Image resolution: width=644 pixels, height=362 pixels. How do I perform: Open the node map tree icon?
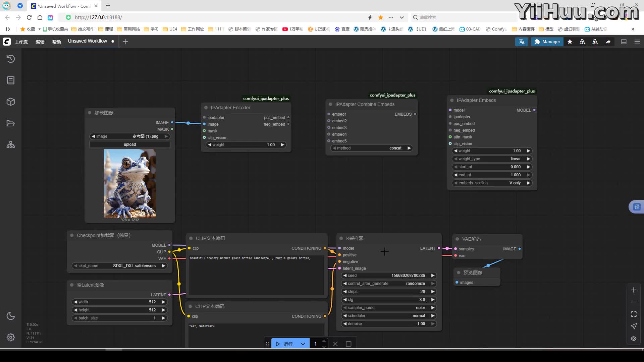11,145
